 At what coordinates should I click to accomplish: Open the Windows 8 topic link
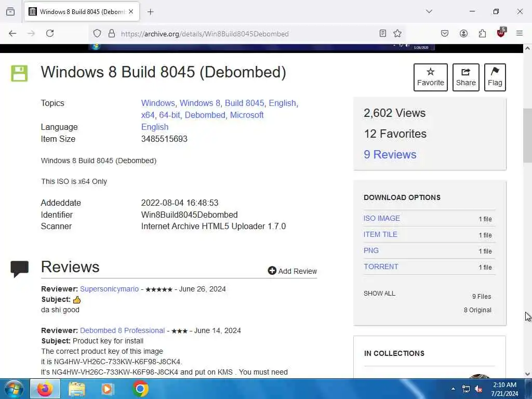coord(199,103)
